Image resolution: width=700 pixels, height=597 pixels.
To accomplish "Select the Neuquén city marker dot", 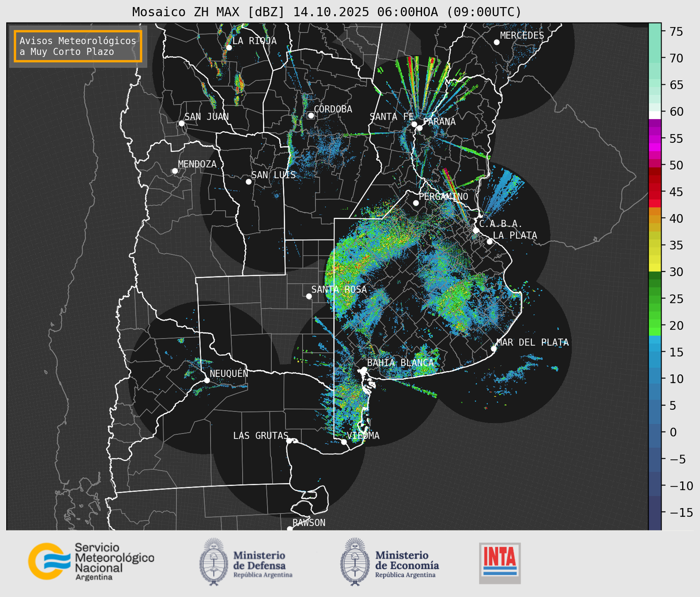I will click(207, 380).
